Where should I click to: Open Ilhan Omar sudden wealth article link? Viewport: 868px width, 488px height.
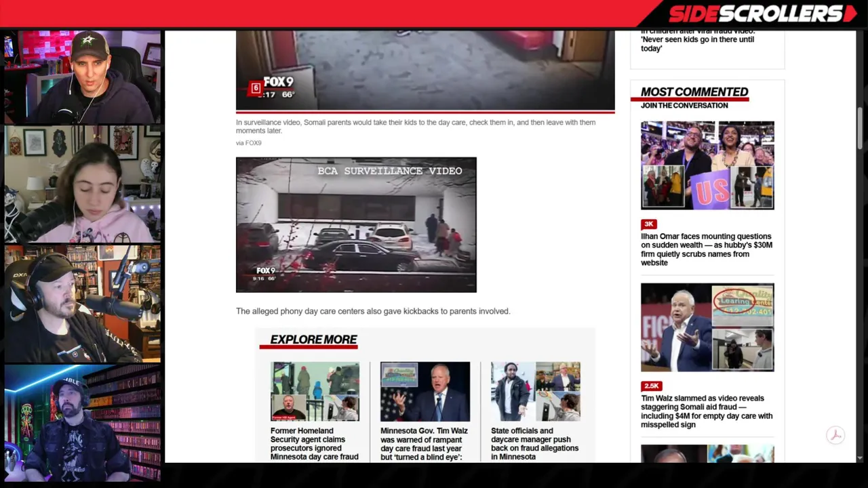pos(707,249)
